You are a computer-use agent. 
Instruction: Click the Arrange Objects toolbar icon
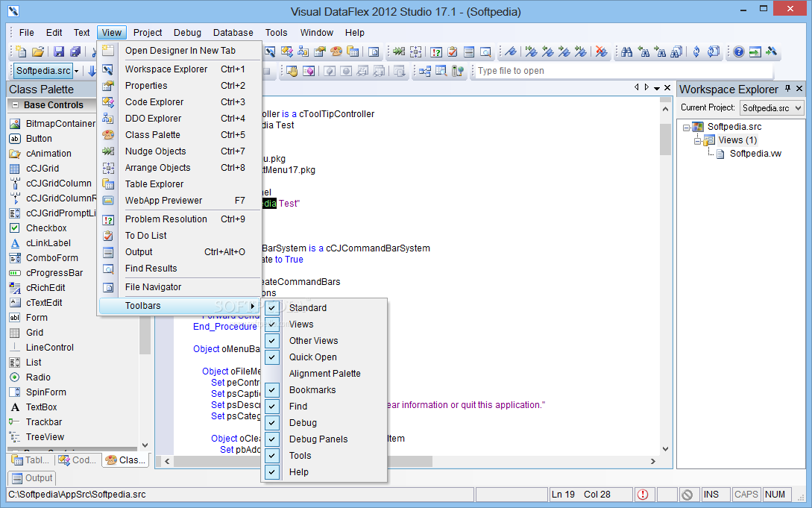pos(416,51)
